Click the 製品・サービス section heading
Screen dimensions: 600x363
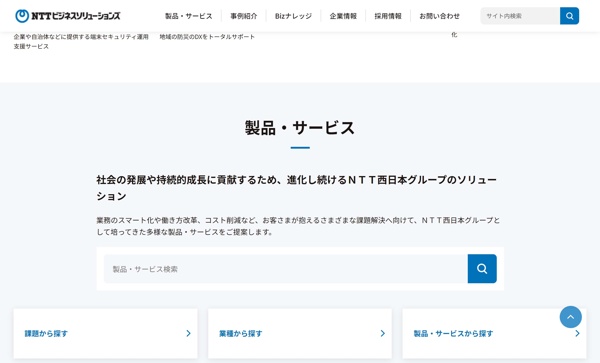300,127
